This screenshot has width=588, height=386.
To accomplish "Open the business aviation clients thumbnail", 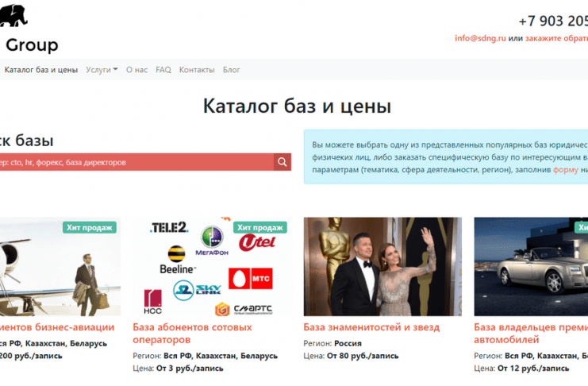I will click(x=60, y=267).
